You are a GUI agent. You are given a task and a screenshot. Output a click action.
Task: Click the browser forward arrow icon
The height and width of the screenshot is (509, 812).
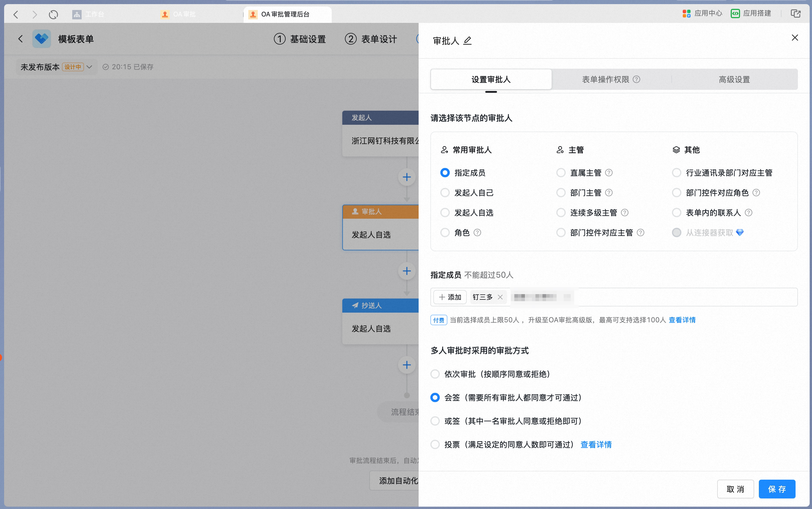(x=35, y=14)
